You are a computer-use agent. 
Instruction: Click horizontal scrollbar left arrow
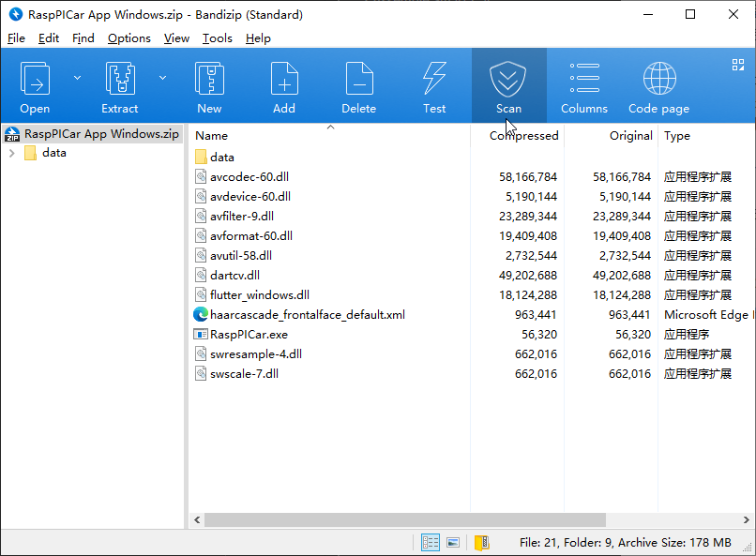point(197,519)
